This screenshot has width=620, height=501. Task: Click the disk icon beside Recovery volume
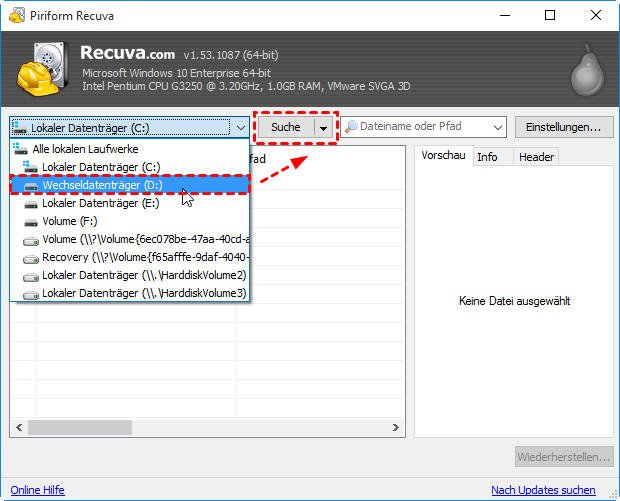31,258
